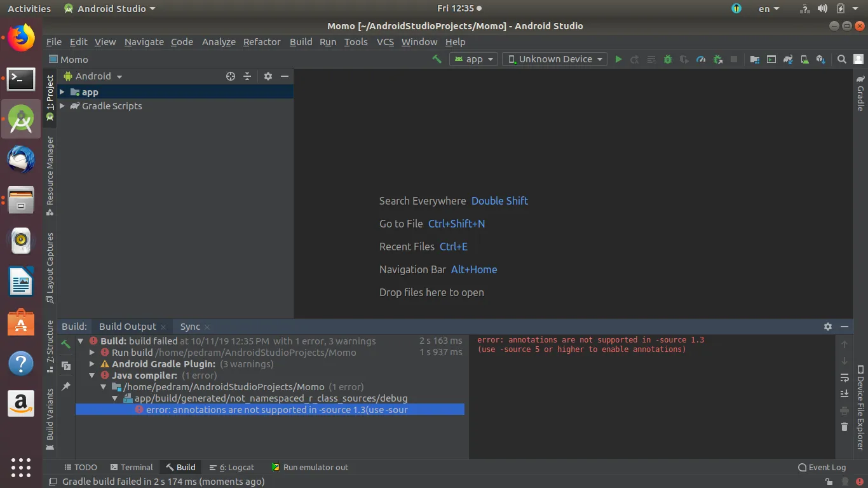Collapse the not_namespaced_r_class_sources/debug node

pyautogui.click(x=115, y=398)
